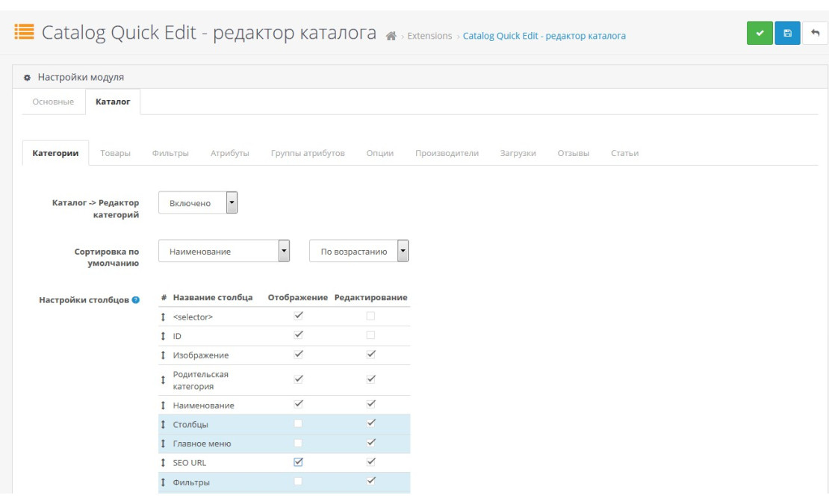
Task: Click the home icon in breadcrumb
Action: pyautogui.click(x=391, y=36)
